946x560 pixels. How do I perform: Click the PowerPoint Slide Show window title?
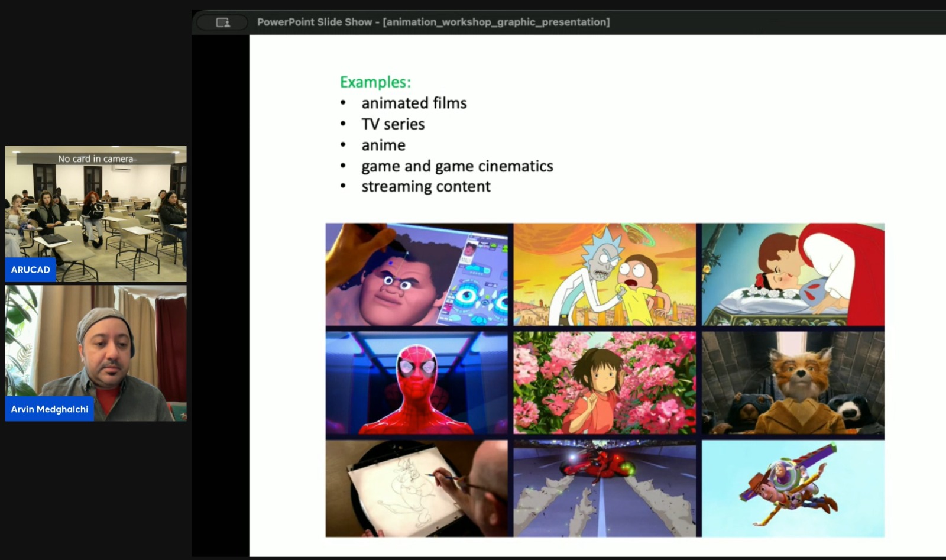point(433,22)
